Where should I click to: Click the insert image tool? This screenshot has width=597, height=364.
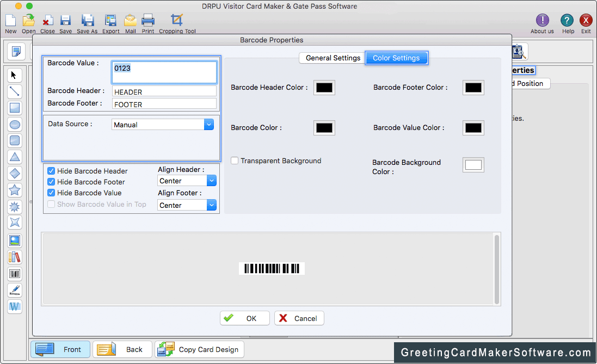[15, 240]
